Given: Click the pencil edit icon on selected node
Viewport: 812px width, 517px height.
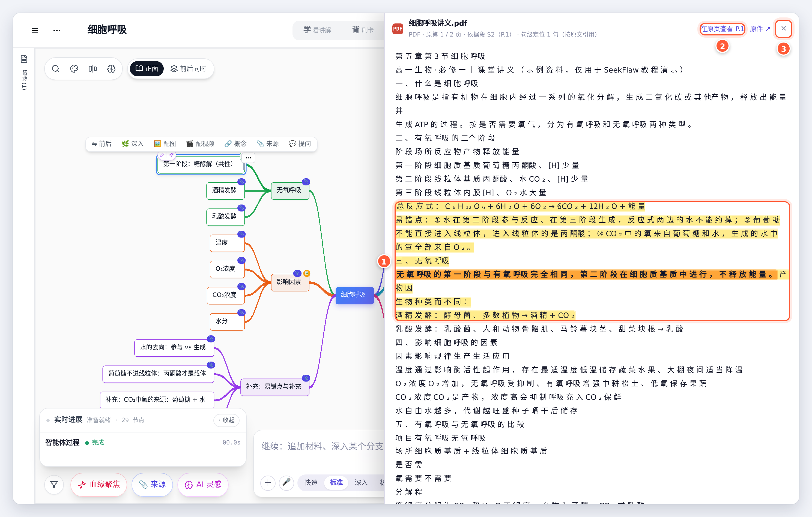Looking at the screenshot, I should click(x=162, y=155).
